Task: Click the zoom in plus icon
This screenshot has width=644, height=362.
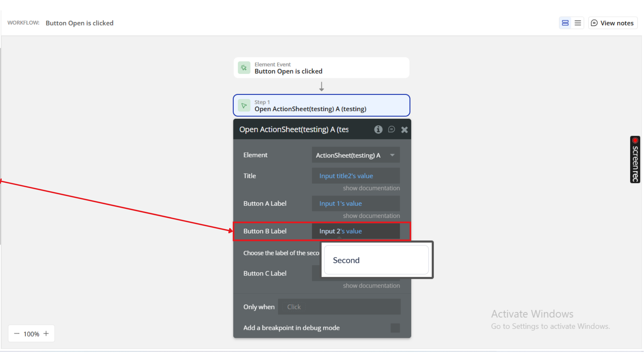Action: 46,334
